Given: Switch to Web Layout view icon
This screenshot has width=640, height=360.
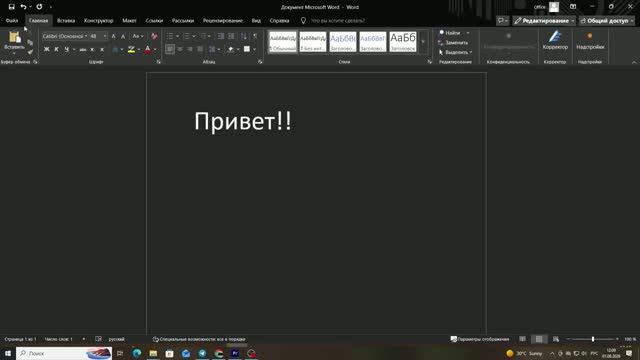Looking at the screenshot, I should tap(556, 339).
